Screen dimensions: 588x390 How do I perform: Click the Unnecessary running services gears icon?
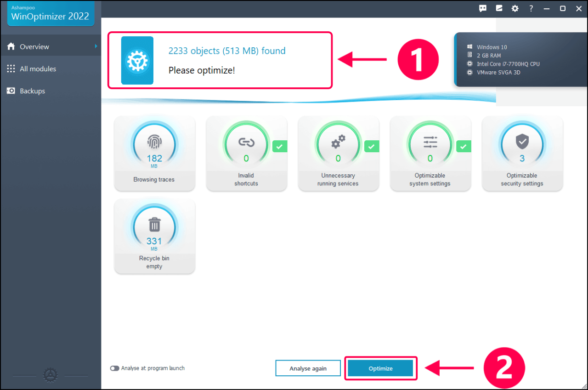click(x=338, y=142)
